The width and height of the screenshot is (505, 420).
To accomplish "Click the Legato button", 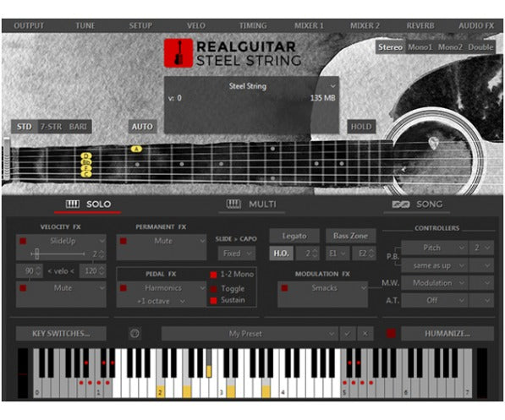I will (x=294, y=236).
